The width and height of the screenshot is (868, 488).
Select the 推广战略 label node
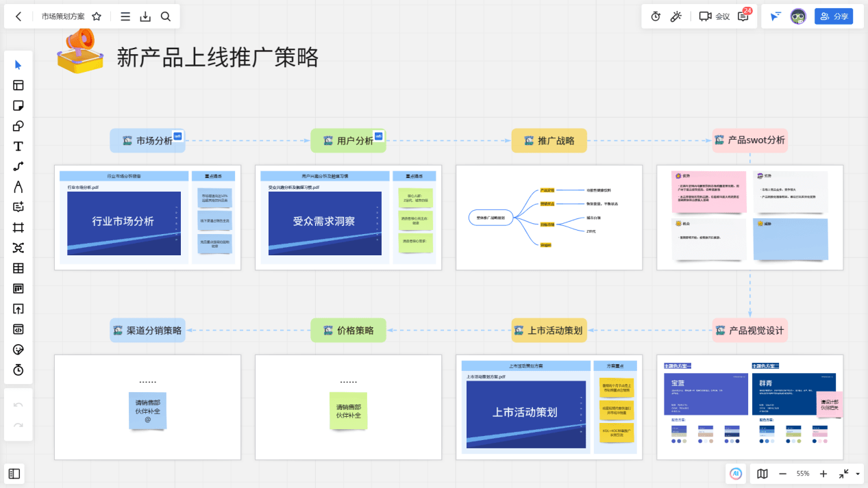pyautogui.click(x=549, y=140)
